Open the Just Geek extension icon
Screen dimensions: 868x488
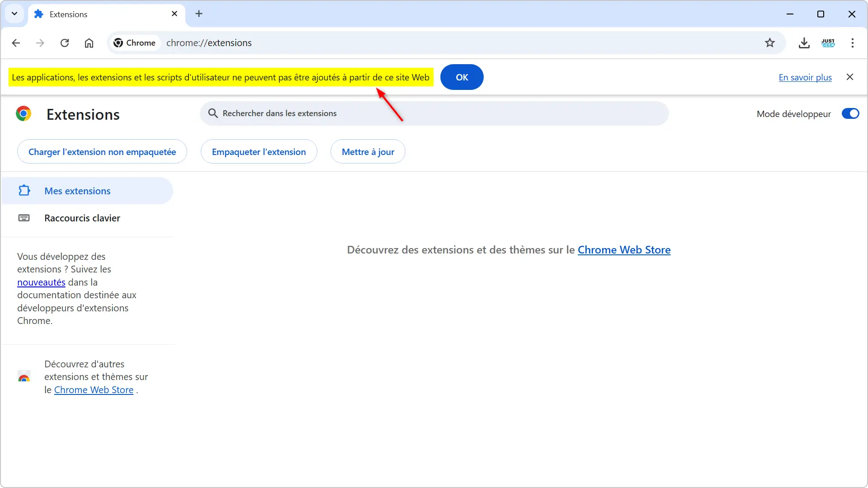coord(828,43)
